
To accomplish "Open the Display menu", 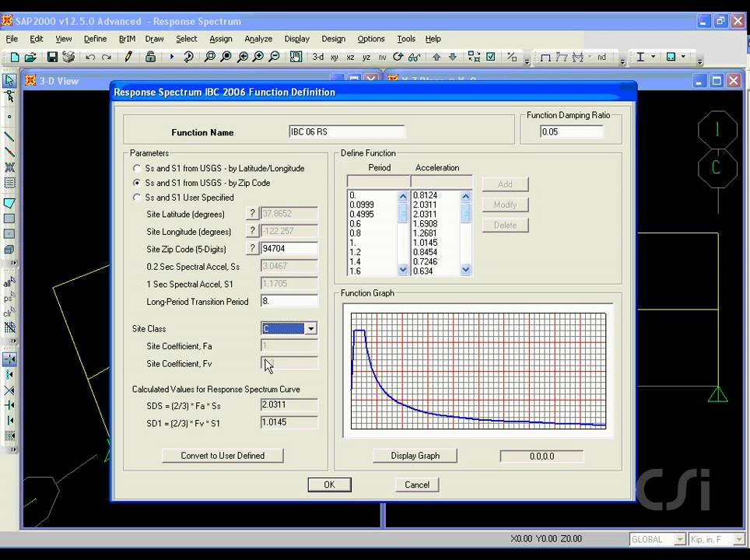I will click(x=296, y=39).
